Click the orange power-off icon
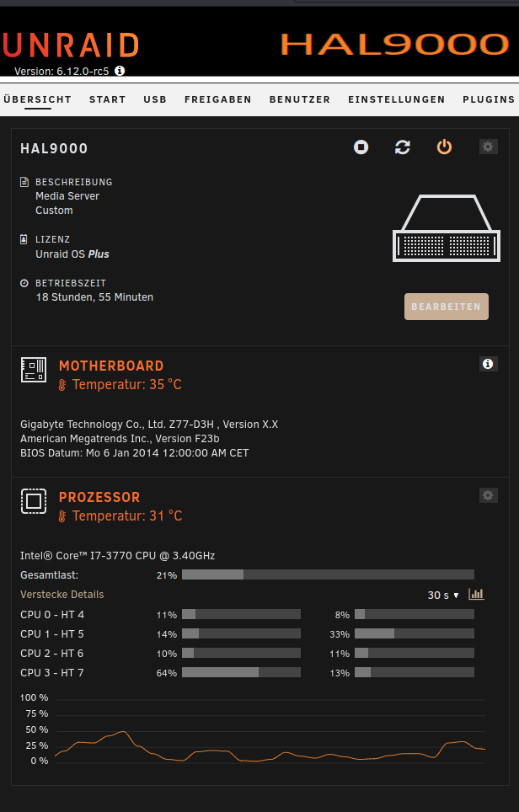519x812 pixels. 444,147
